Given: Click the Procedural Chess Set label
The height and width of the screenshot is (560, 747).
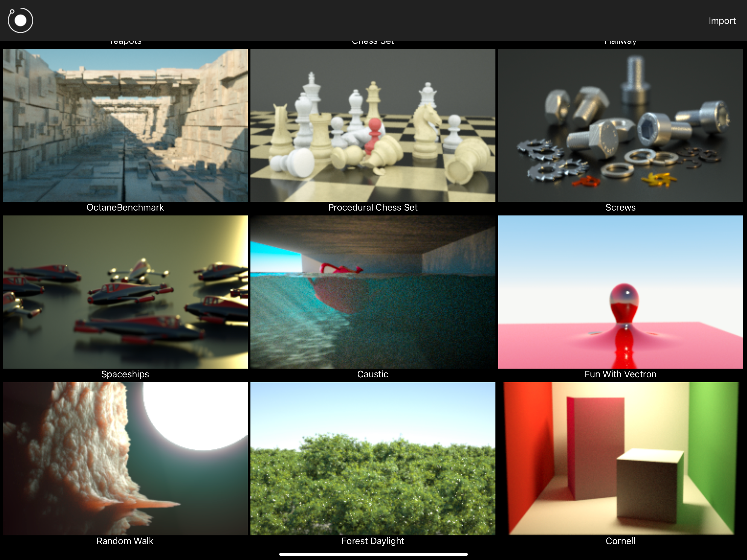Looking at the screenshot, I should coord(372,207).
